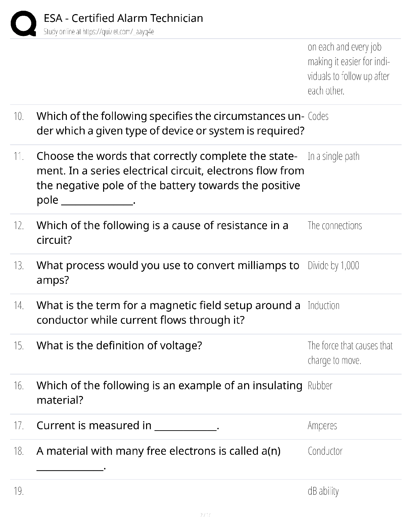
Task: Select the answer 'Rubber'
Action: 320,386
